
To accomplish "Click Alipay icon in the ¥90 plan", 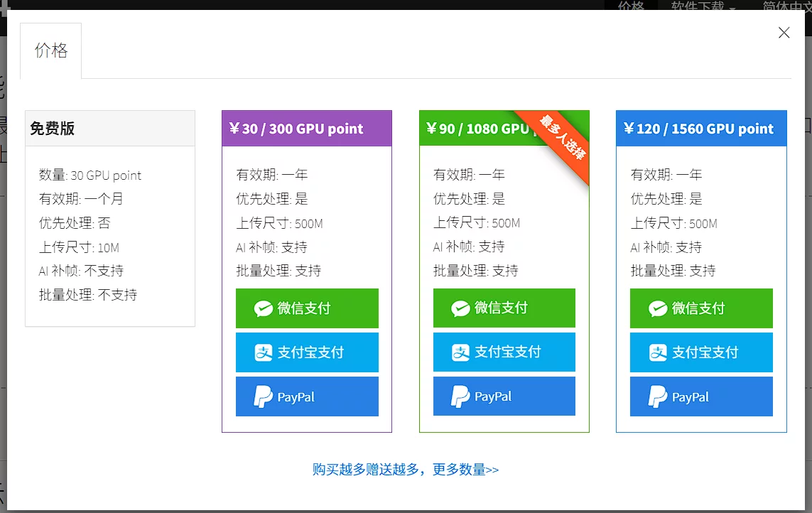I will [460, 352].
